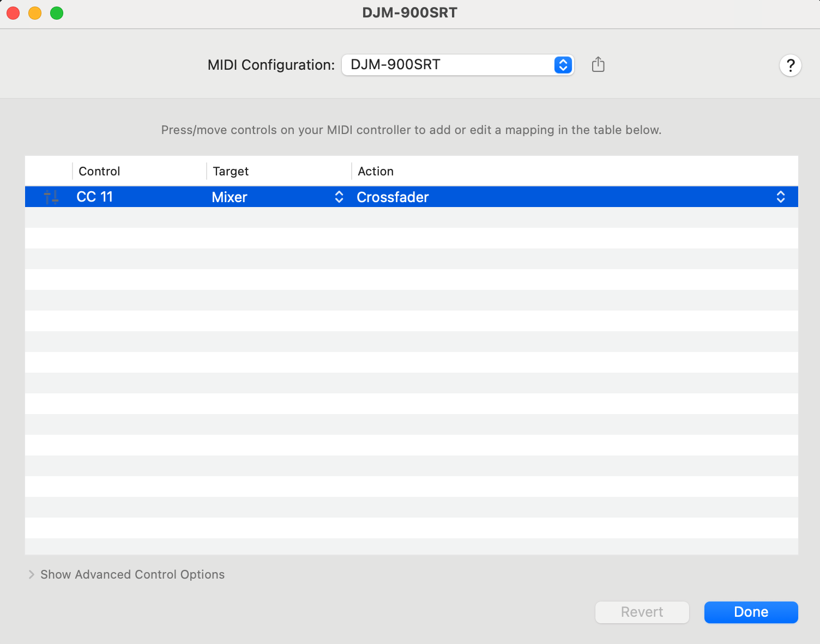The height and width of the screenshot is (644, 820).
Task: Click the Control column header
Action: (99, 171)
